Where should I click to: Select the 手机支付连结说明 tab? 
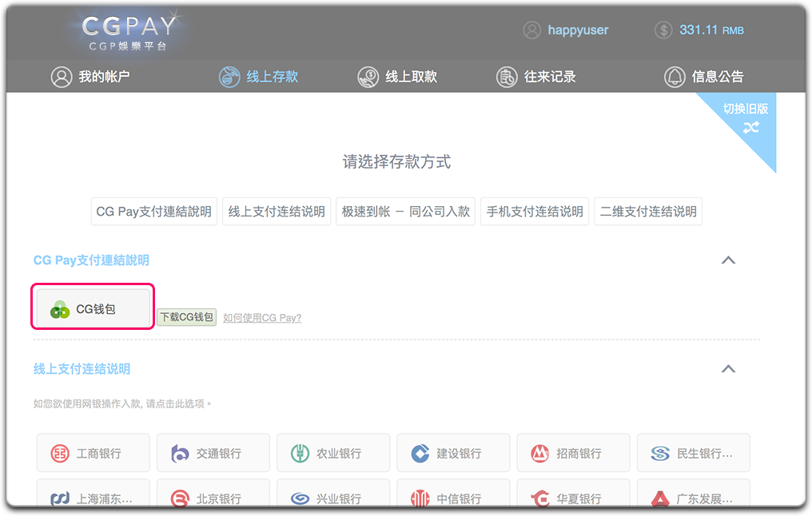tap(534, 212)
